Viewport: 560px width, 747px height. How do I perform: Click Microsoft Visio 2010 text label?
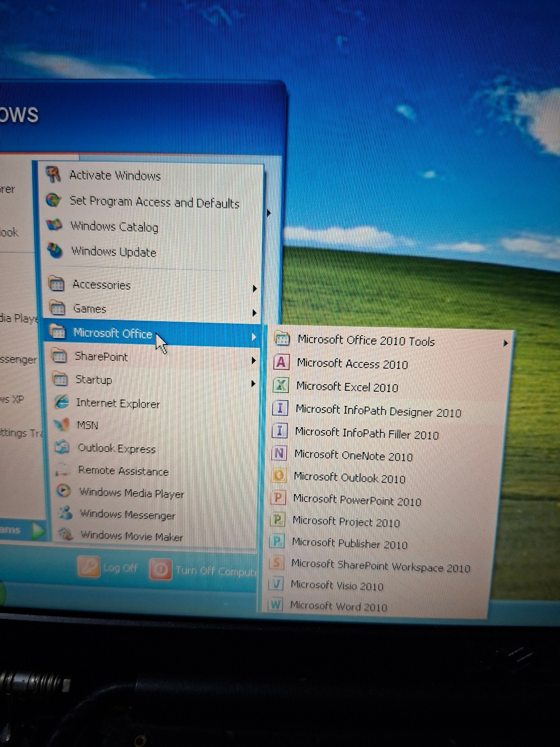click(337, 585)
